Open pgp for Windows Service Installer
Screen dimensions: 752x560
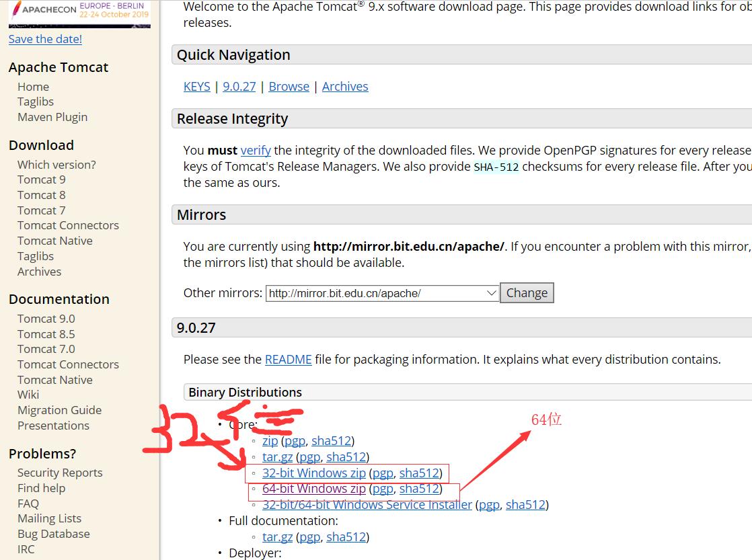pos(489,504)
